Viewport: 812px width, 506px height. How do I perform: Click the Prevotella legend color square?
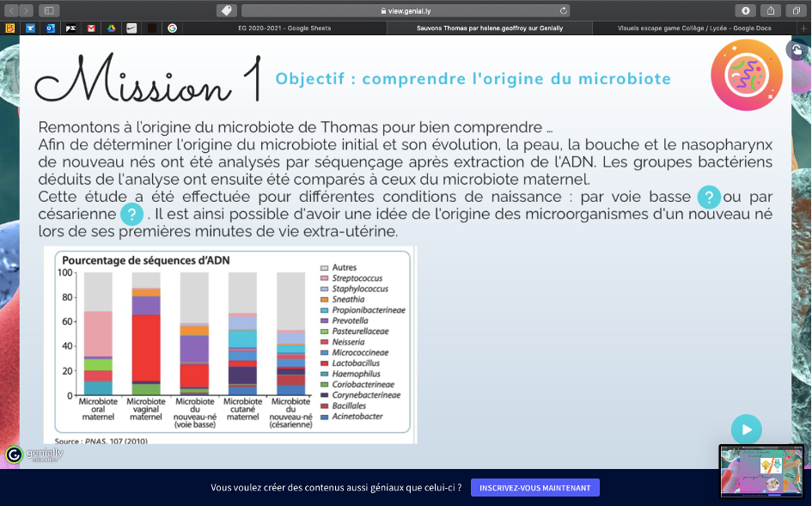pos(324,321)
